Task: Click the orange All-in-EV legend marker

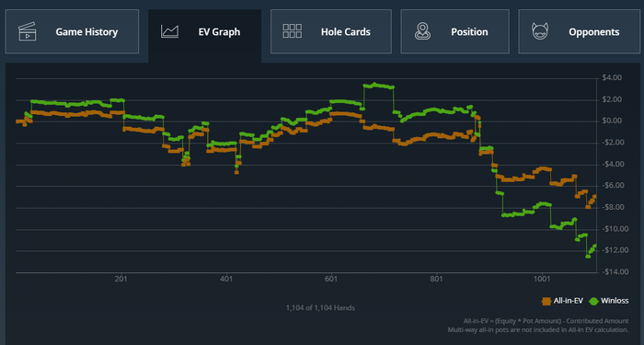Action: [x=546, y=301]
